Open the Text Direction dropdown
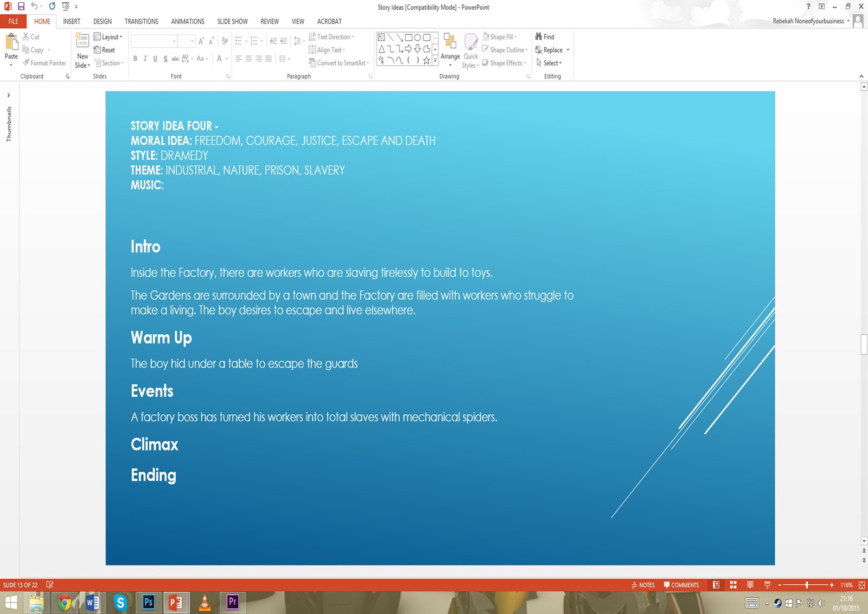This screenshot has width=868, height=614. click(x=331, y=37)
